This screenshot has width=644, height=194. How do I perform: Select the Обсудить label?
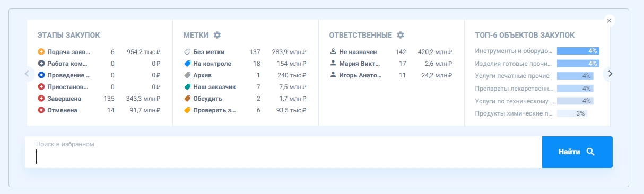pyautogui.click(x=208, y=99)
